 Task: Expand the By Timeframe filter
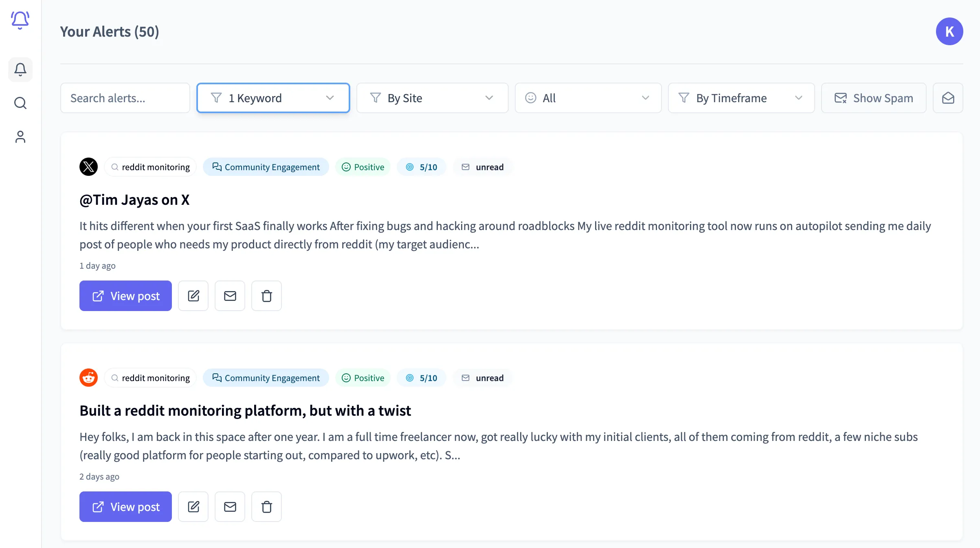(x=741, y=98)
